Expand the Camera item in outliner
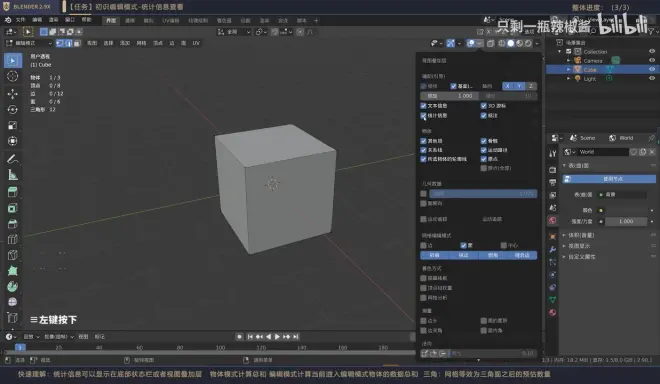Image resolution: width=660 pixels, height=384 pixels. (x=568, y=61)
